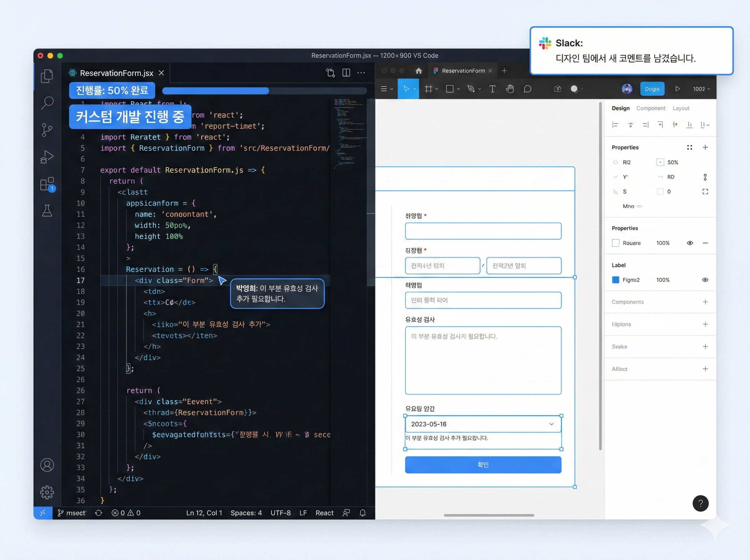The width and height of the screenshot is (750, 560).
Task: Select the Comment tool in Figma toolbar
Action: 527,89
